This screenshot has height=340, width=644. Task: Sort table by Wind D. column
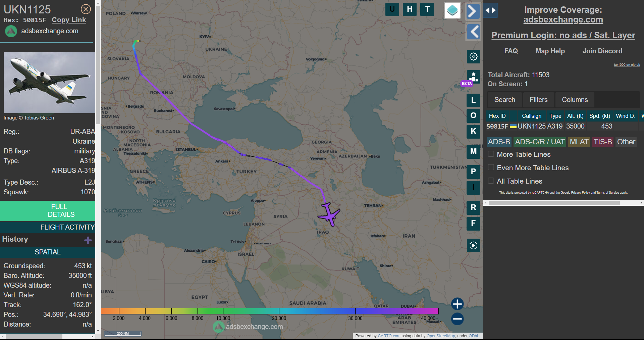[x=625, y=116]
